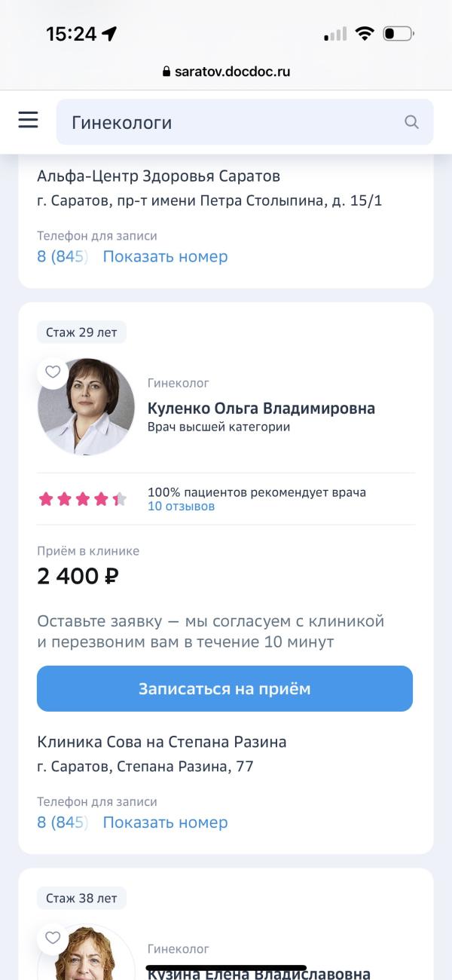Viewport: 452px width, 980px height.
Task: Show the number for Альфа-Центр Здоровья Саратов
Action: [165, 256]
